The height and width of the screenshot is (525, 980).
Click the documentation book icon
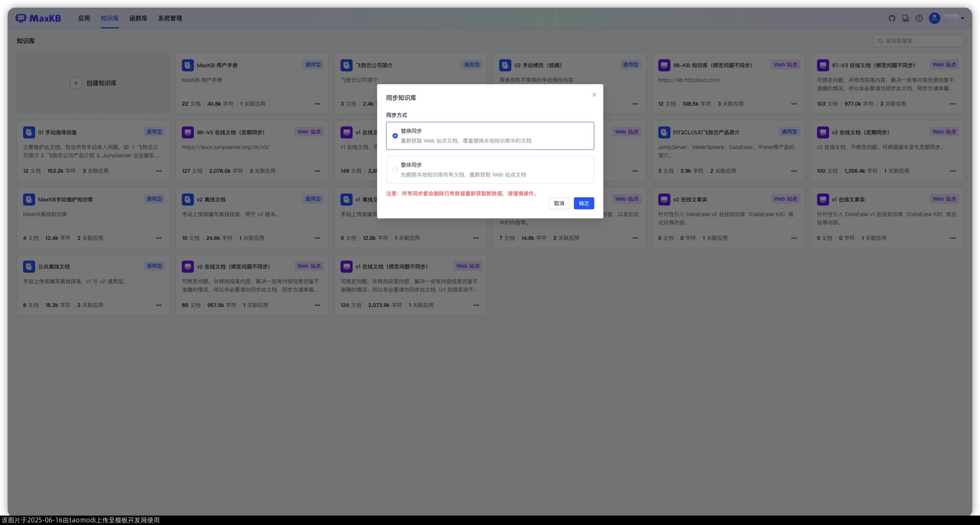point(905,18)
